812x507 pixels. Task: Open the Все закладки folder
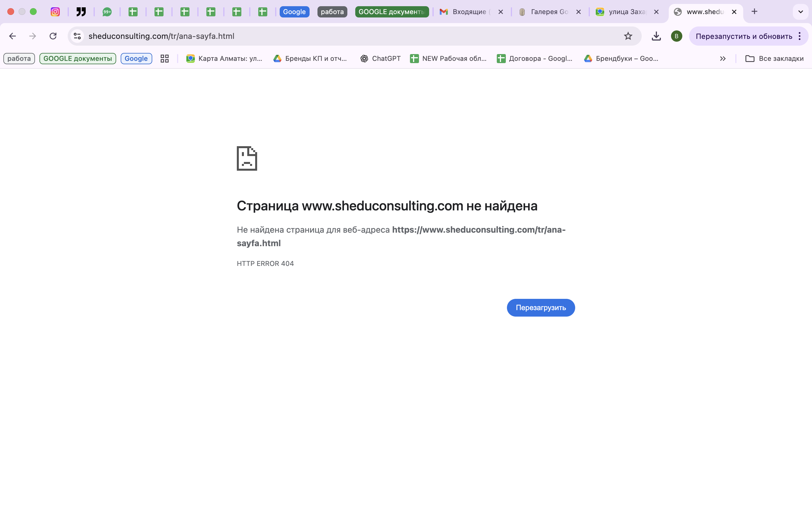click(775, 59)
